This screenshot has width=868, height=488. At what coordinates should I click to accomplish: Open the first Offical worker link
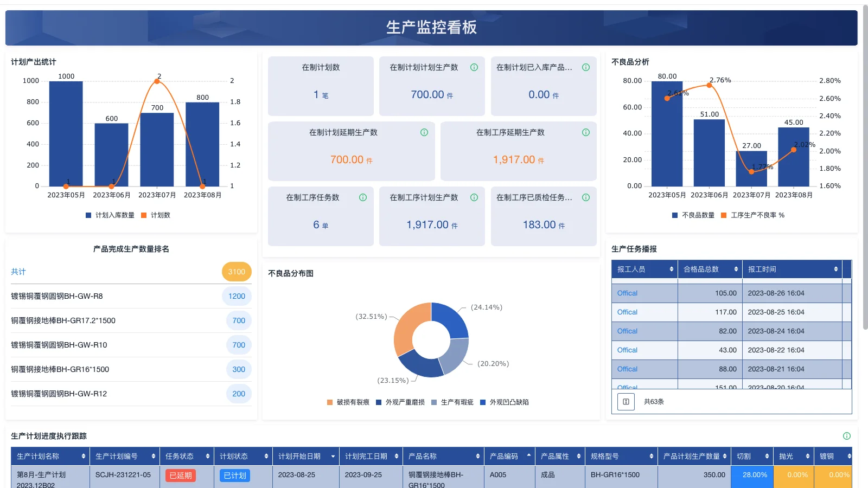tap(627, 293)
